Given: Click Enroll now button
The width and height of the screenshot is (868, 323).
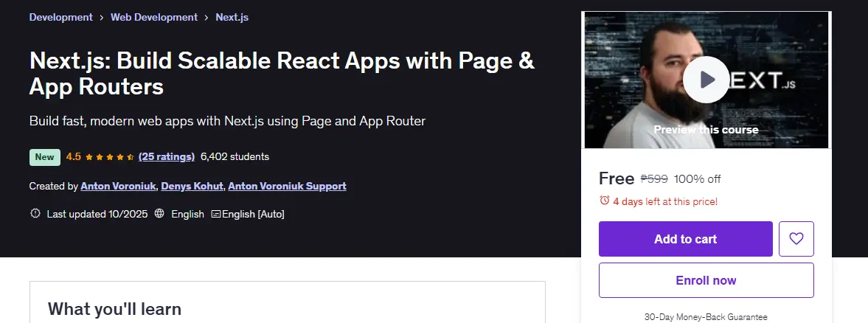Looking at the screenshot, I should coord(706,280).
